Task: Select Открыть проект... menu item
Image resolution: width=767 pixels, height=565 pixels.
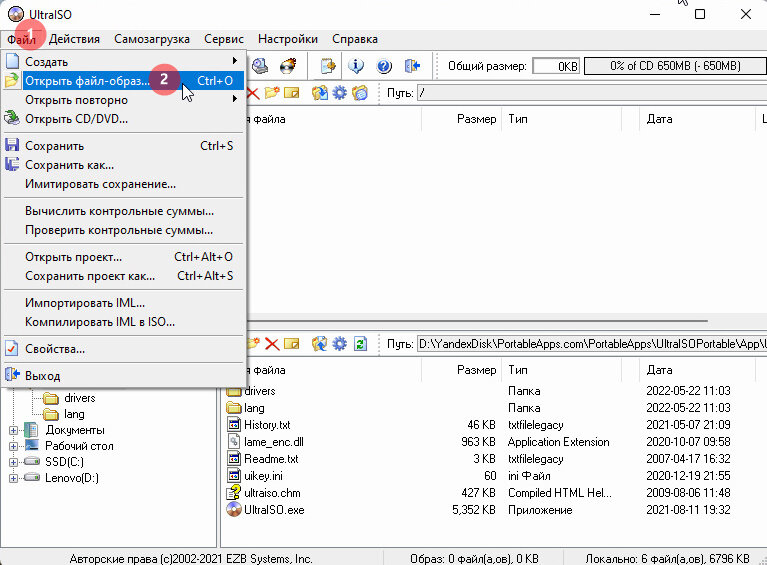Action: (x=123, y=257)
